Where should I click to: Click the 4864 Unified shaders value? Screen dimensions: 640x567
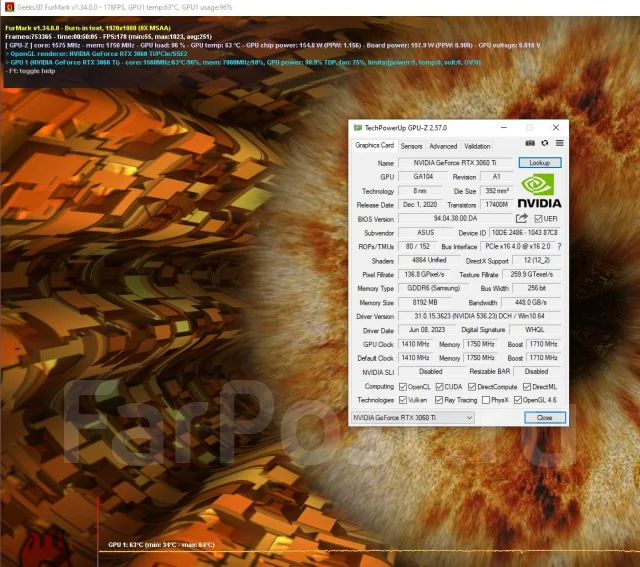coord(429,260)
